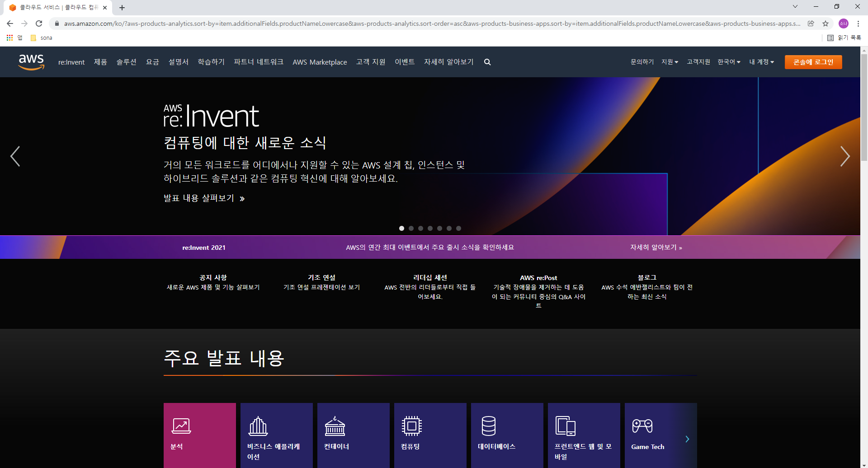
Task: Click the 문의하기 contact link
Action: [x=642, y=62]
